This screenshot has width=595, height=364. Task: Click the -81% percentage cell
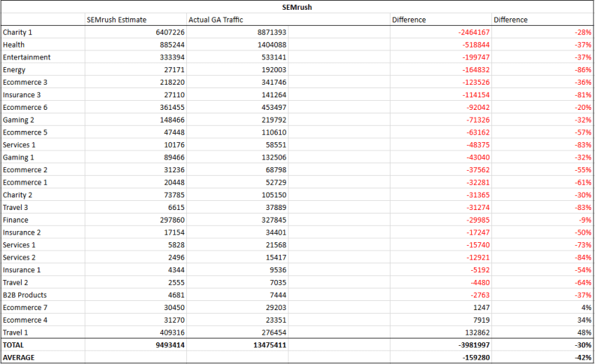pyautogui.click(x=542, y=95)
